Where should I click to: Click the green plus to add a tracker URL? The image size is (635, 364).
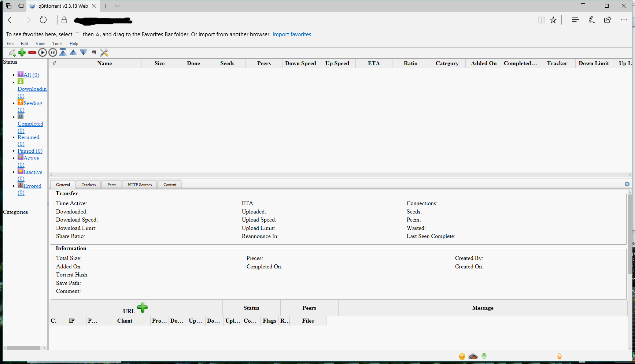(143, 308)
